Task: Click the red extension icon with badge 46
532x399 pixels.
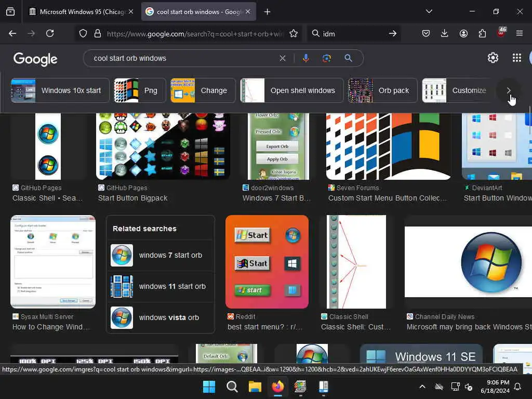Action: point(501,33)
